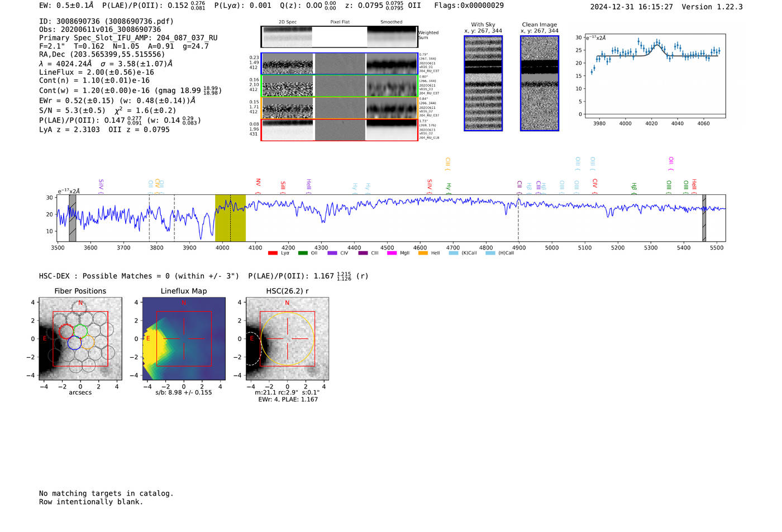Click the hatched gray region near 3550
This screenshot has height=532, width=782.
[73, 218]
